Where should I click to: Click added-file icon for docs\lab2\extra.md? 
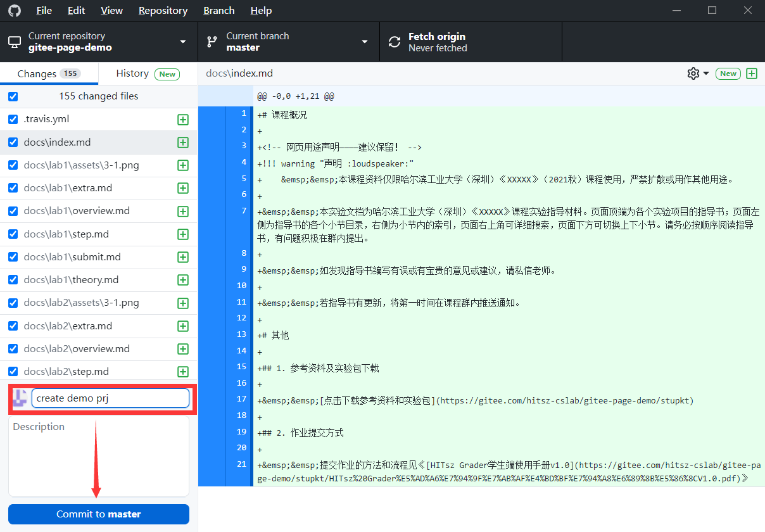click(x=183, y=326)
